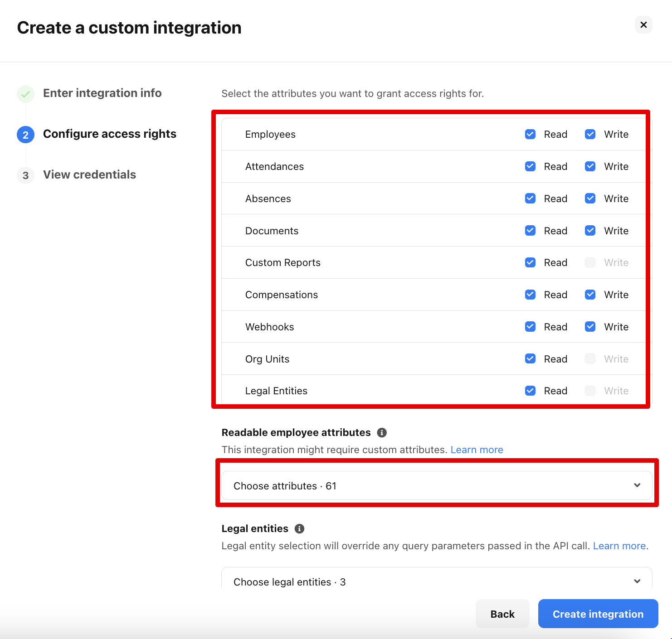Uncheck Write for Attendances
The height and width of the screenshot is (639, 672).
click(x=590, y=166)
